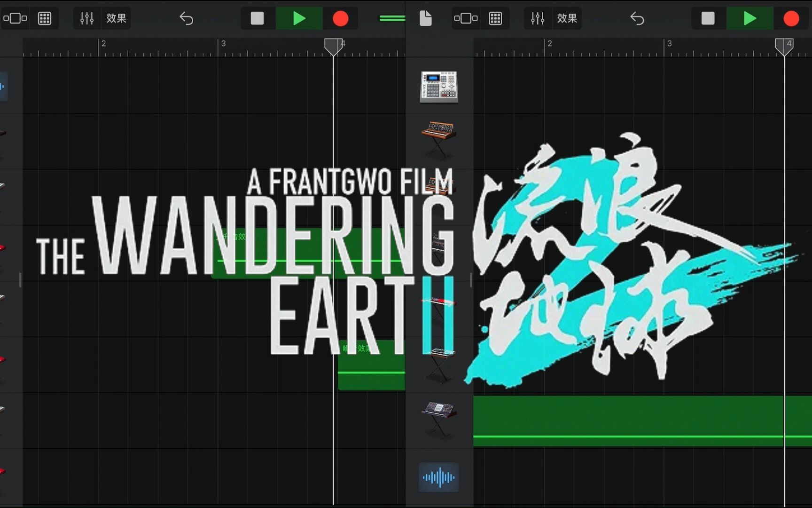
Task: Open Live Loops grid in left window
Action: point(45,18)
